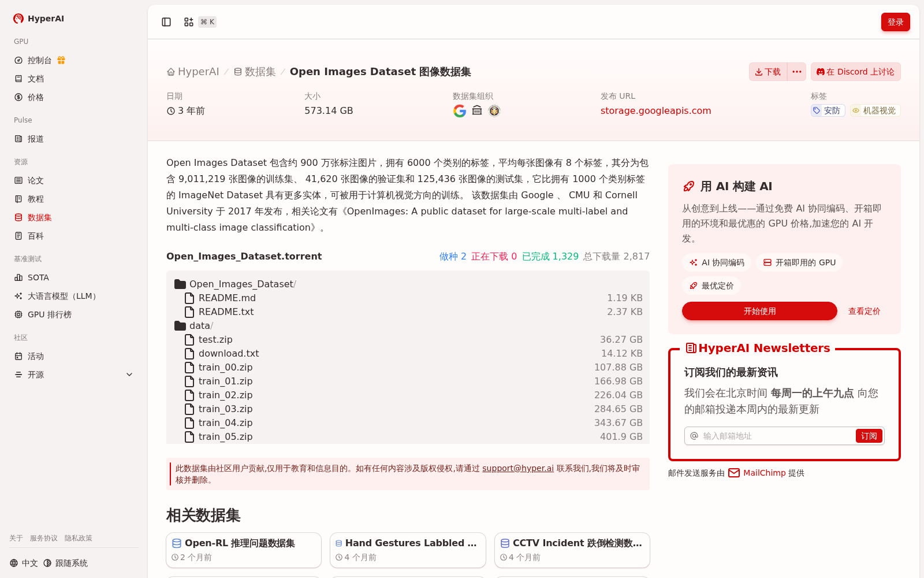Click 已完成 1,329 count
924x578 pixels.
coord(550,257)
